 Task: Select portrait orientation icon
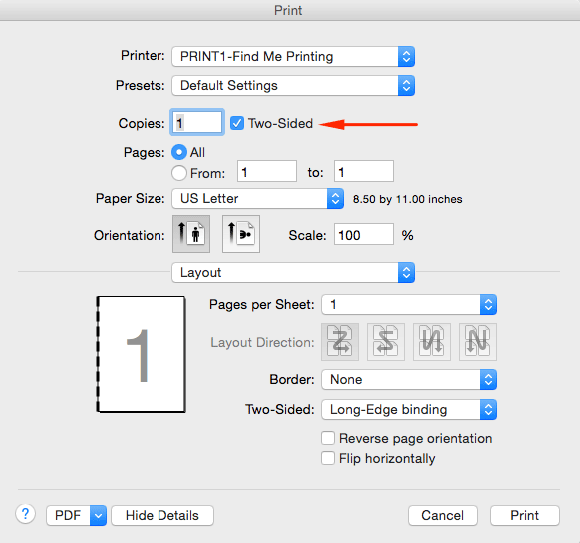click(191, 234)
